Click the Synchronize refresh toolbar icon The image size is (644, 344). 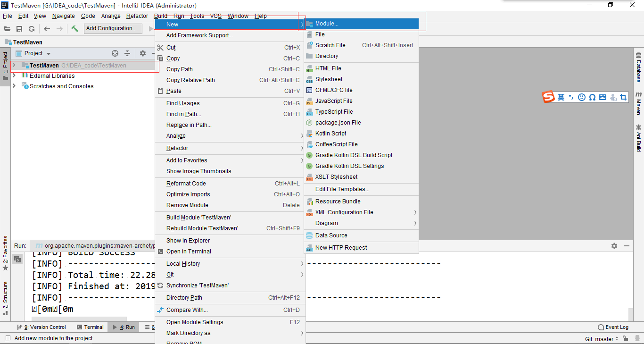point(32,29)
